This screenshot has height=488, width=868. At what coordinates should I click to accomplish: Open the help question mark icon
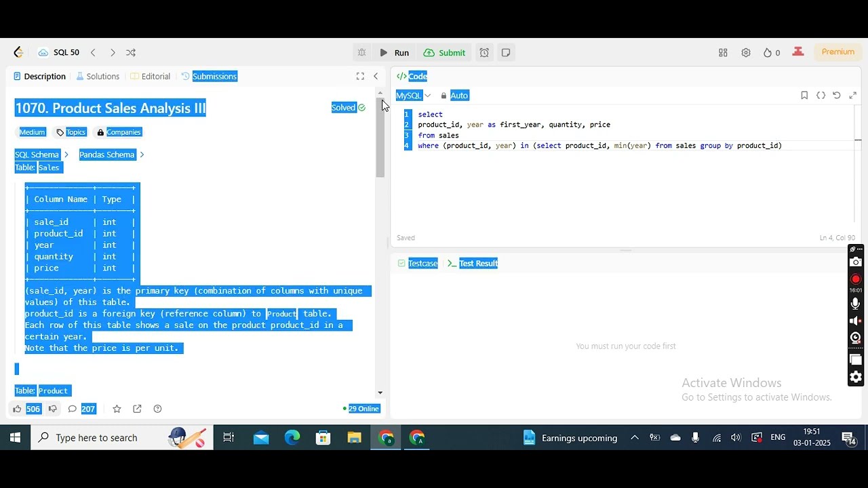coord(157,409)
